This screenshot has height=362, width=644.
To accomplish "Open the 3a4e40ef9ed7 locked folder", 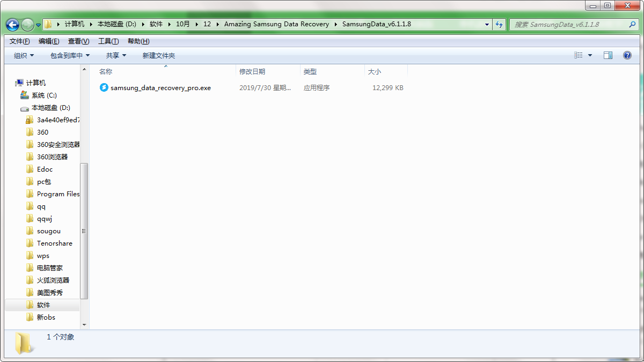I will pos(58,120).
